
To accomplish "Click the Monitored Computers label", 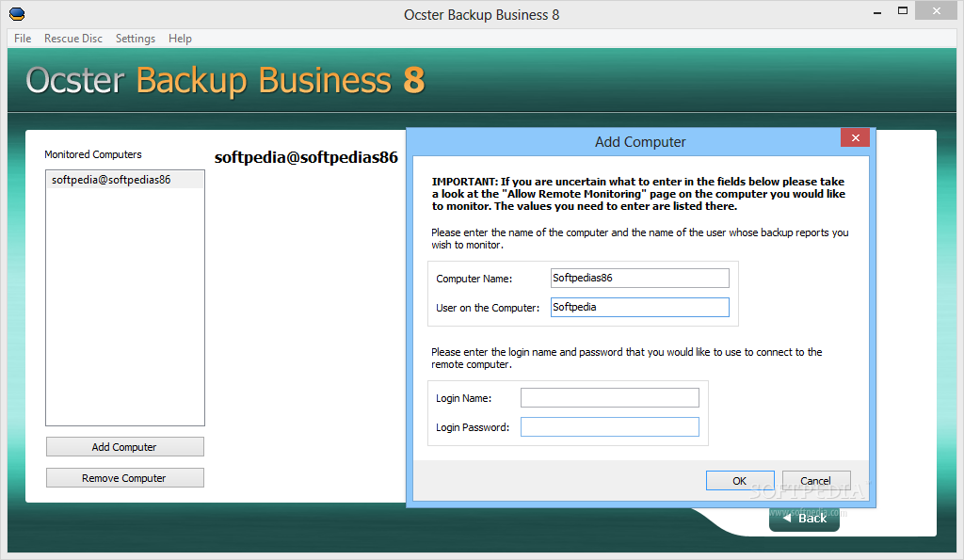I will 93,154.
